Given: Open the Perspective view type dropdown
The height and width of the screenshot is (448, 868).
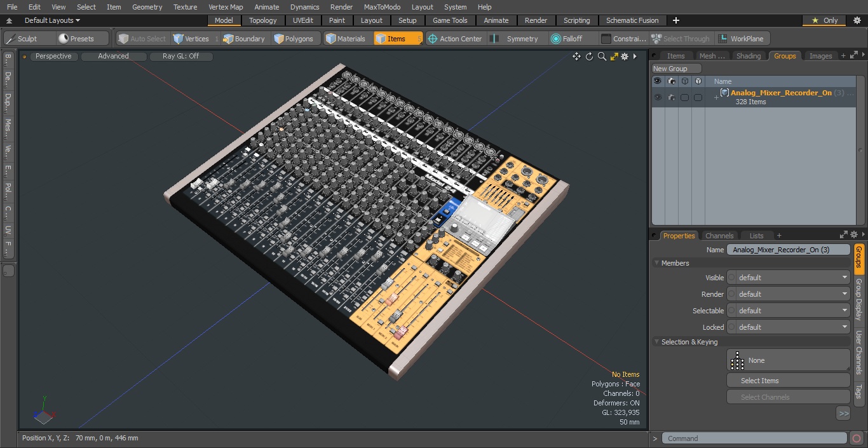Looking at the screenshot, I should pos(54,57).
